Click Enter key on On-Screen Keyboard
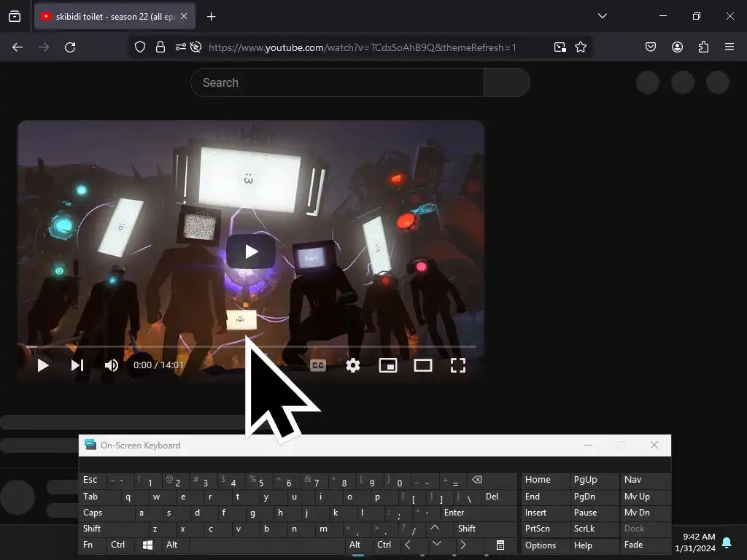The width and height of the screenshot is (747, 560). pos(478,513)
